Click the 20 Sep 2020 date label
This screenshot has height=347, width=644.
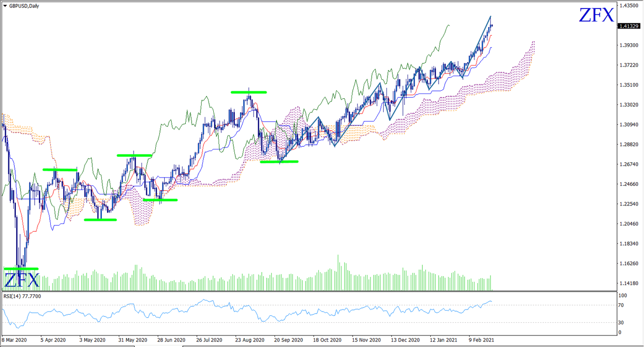click(289, 340)
